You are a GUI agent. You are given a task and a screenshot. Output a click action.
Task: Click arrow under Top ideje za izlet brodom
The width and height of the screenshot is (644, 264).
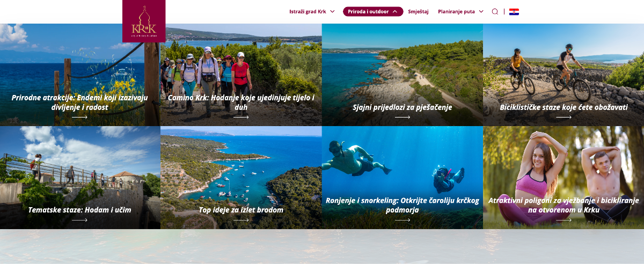pyautogui.click(x=241, y=220)
